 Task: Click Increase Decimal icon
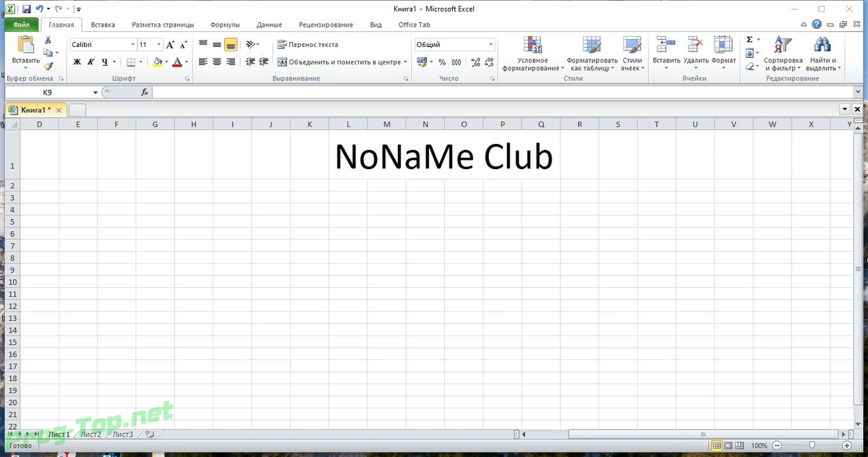(475, 62)
